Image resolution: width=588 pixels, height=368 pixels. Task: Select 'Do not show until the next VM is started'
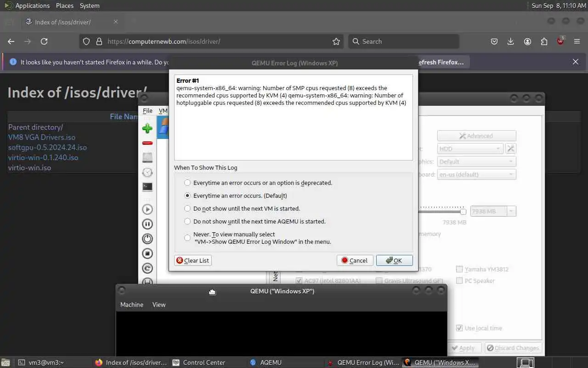[187, 208]
